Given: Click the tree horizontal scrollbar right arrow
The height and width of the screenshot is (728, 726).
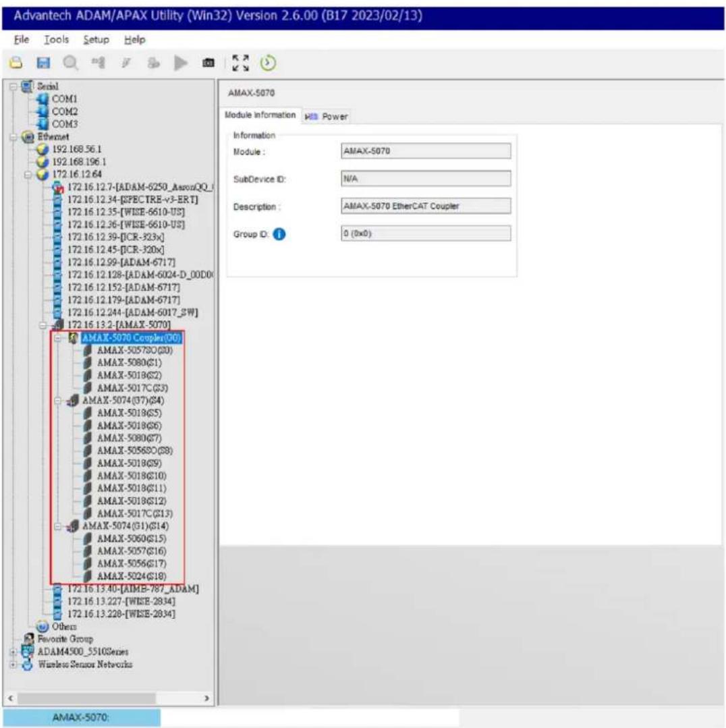Looking at the screenshot, I should click(x=206, y=698).
